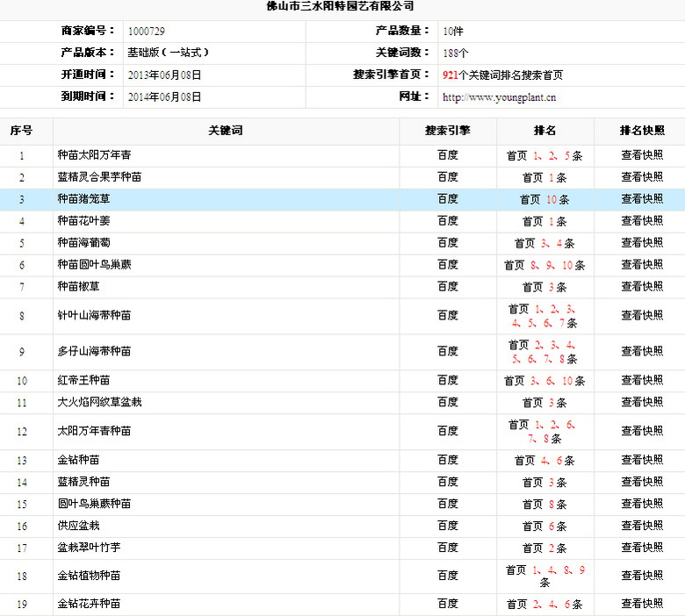Screen dimensions: 685x616
Task: Select keyword 圆叶鸟巢蕨种苗
Action: click(94, 504)
